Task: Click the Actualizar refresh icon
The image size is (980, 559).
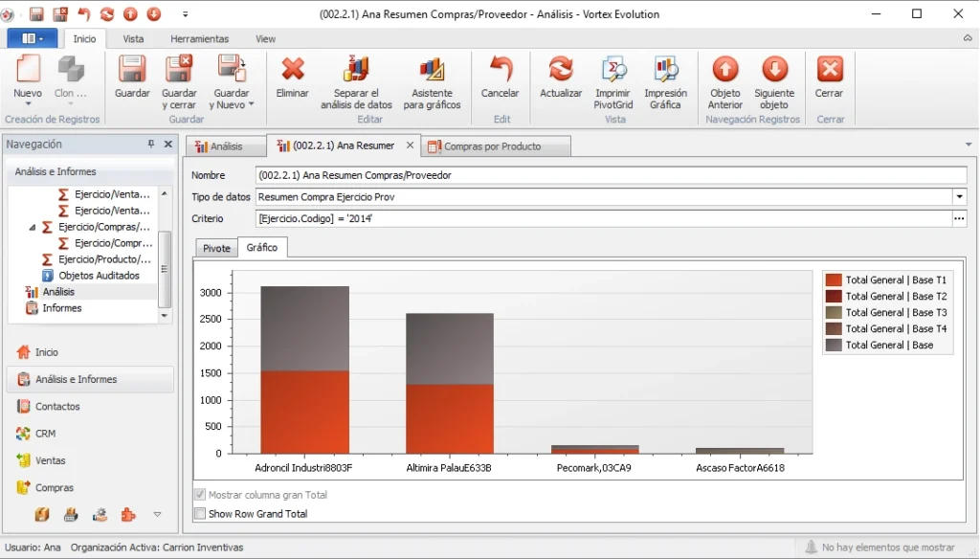Action: (x=561, y=69)
